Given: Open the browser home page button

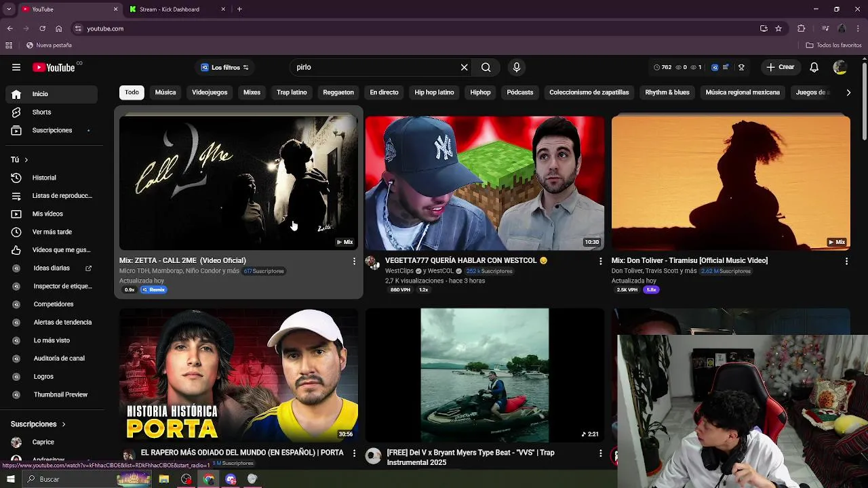Looking at the screenshot, I should click(x=58, y=28).
